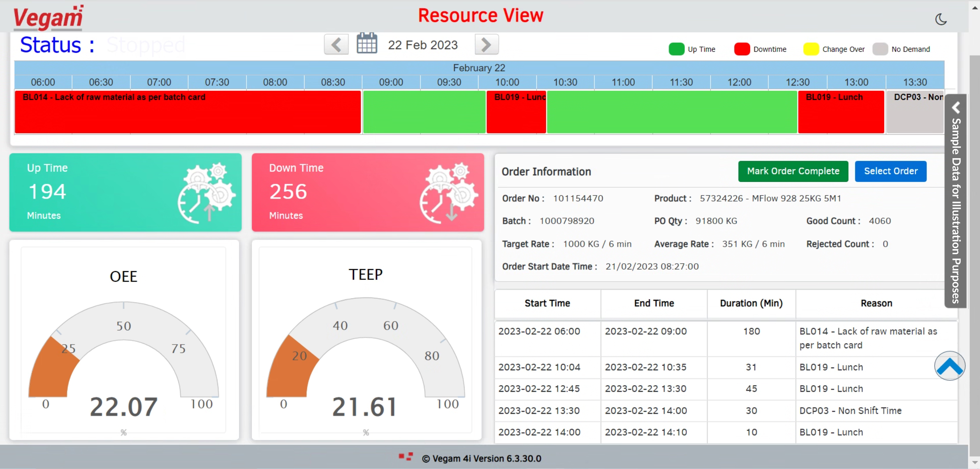Click the Vegam logo

tap(48, 17)
